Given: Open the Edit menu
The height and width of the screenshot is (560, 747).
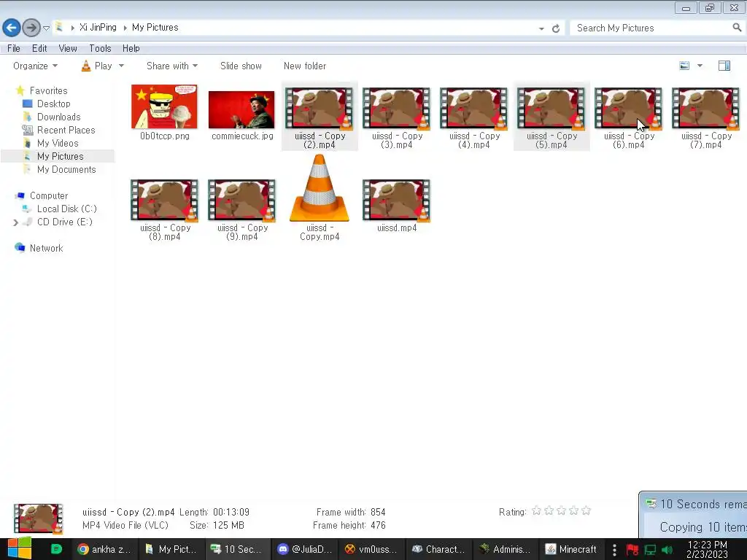Looking at the screenshot, I should point(39,49).
